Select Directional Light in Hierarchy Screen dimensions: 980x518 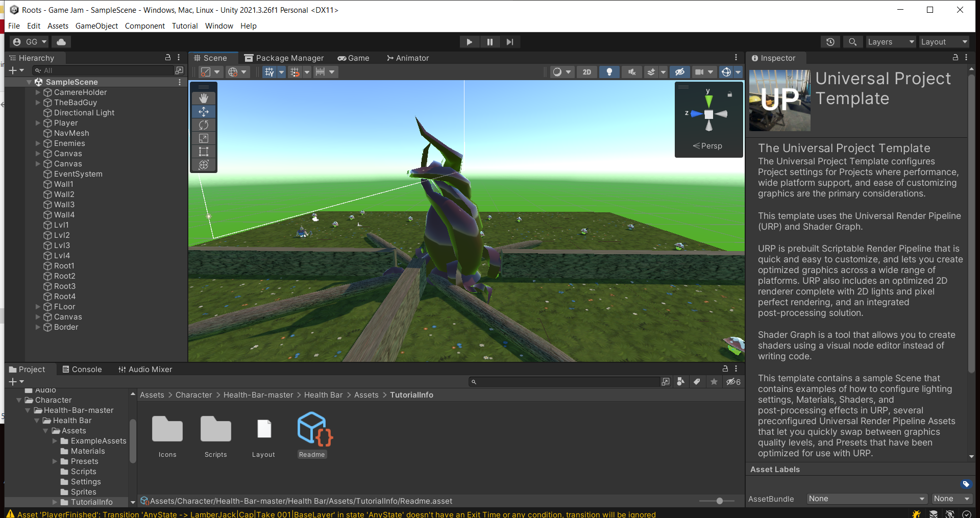point(84,113)
